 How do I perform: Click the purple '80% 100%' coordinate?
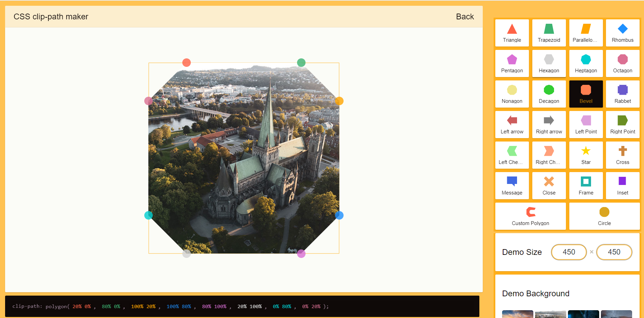(x=214, y=306)
